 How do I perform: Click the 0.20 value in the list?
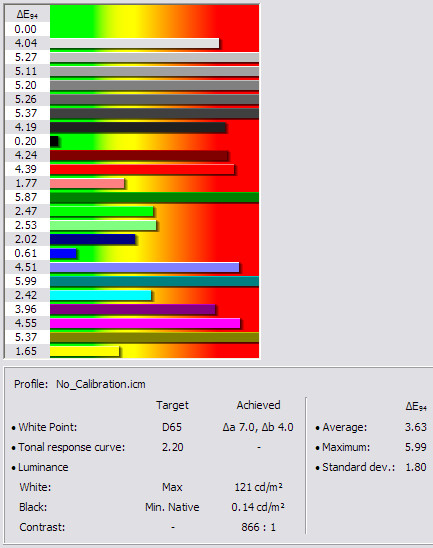pos(26,141)
